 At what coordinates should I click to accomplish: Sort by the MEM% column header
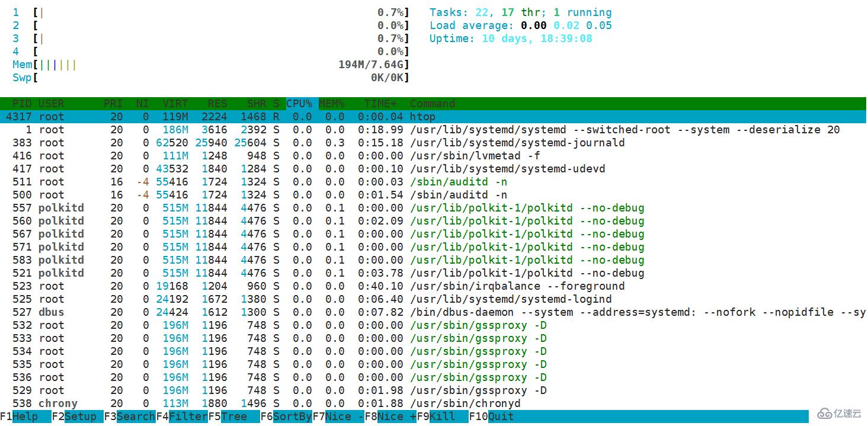[x=332, y=104]
